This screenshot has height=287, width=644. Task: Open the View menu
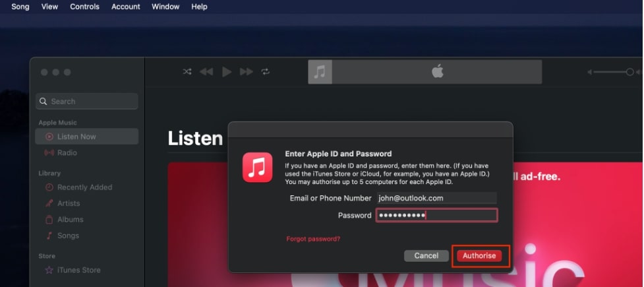[49, 7]
